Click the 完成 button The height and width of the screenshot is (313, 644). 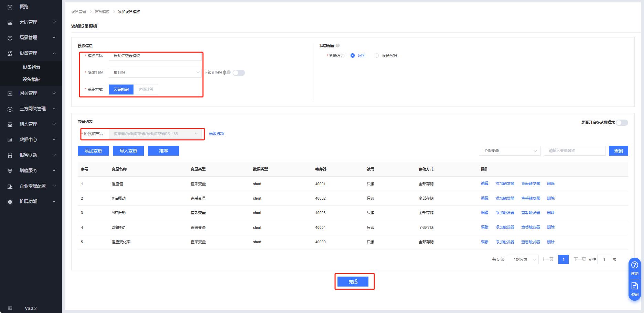point(353,282)
